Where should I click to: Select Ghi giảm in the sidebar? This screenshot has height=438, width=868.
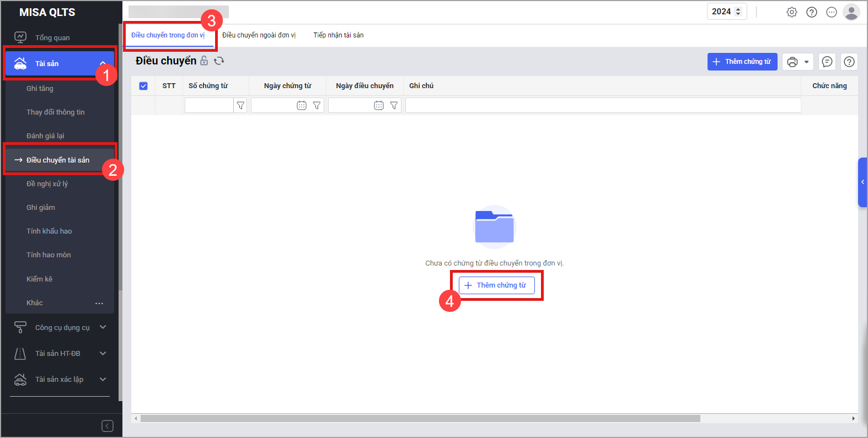[41, 207]
